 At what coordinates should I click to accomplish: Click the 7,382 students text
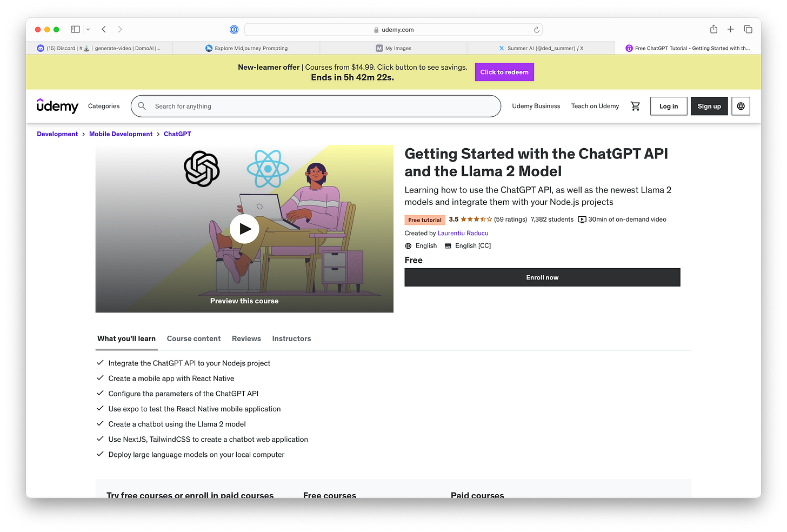pyautogui.click(x=552, y=220)
